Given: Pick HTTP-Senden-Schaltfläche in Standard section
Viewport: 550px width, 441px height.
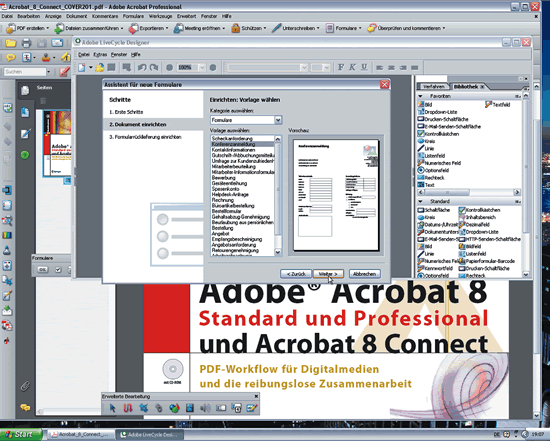Looking at the screenshot, I should click(490, 239).
